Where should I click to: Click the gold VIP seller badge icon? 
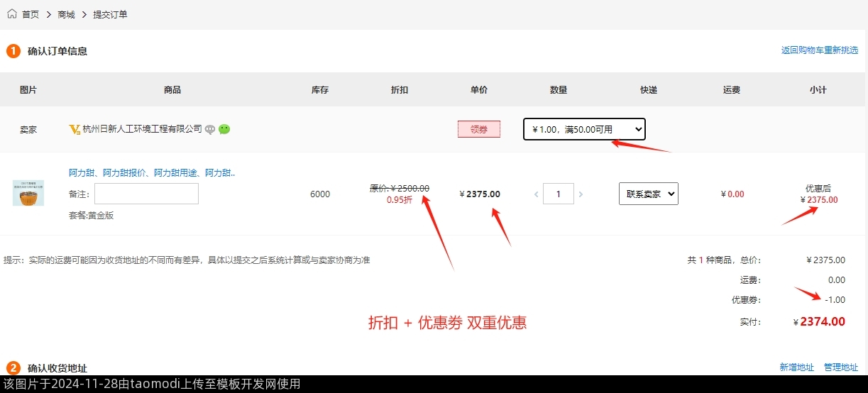[75, 129]
